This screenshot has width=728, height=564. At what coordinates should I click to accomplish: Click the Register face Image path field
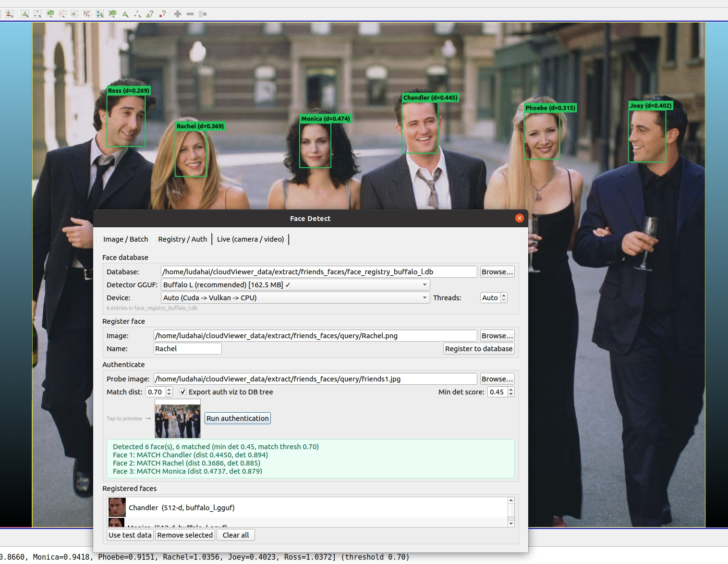[315, 336]
